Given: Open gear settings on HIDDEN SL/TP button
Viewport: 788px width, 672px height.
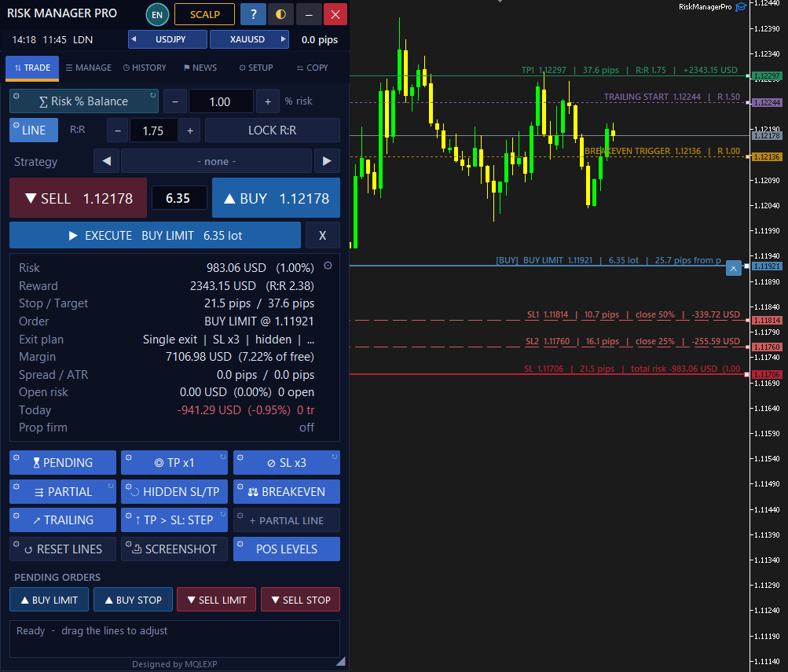Looking at the screenshot, I should coord(128,487).
